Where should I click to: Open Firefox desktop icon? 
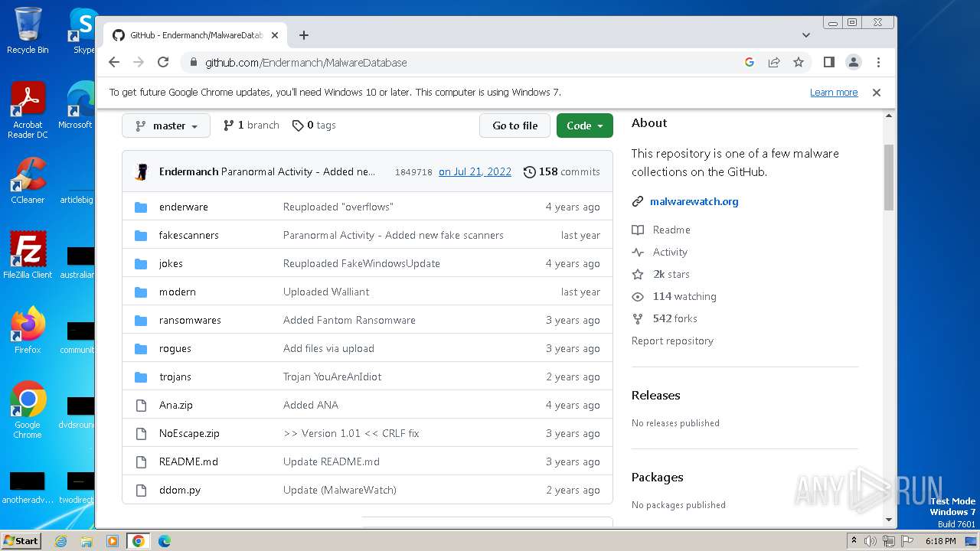pos(28,331)
